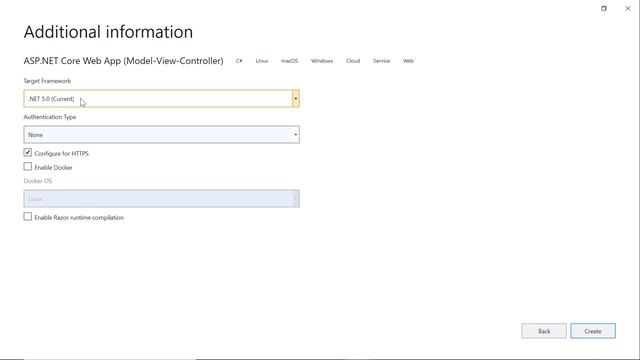The image size is (640, 360).
Task: Open the Authentication Type dropdown
Action: coord(161,135)
